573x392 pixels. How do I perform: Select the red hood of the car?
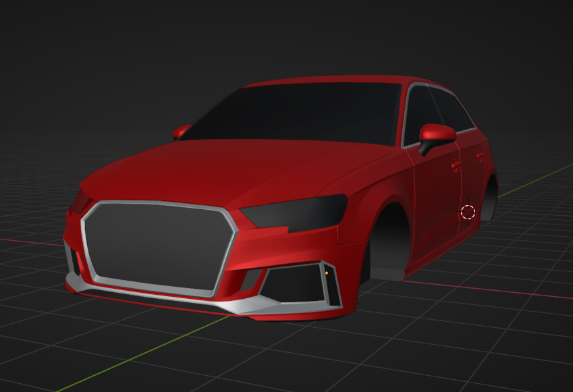234,171
